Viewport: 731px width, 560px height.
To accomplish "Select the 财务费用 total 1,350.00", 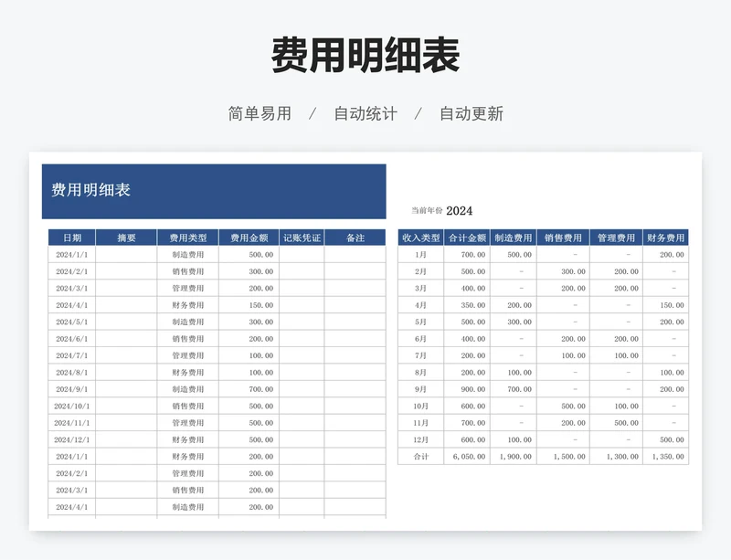I will (x=668, y=457).
